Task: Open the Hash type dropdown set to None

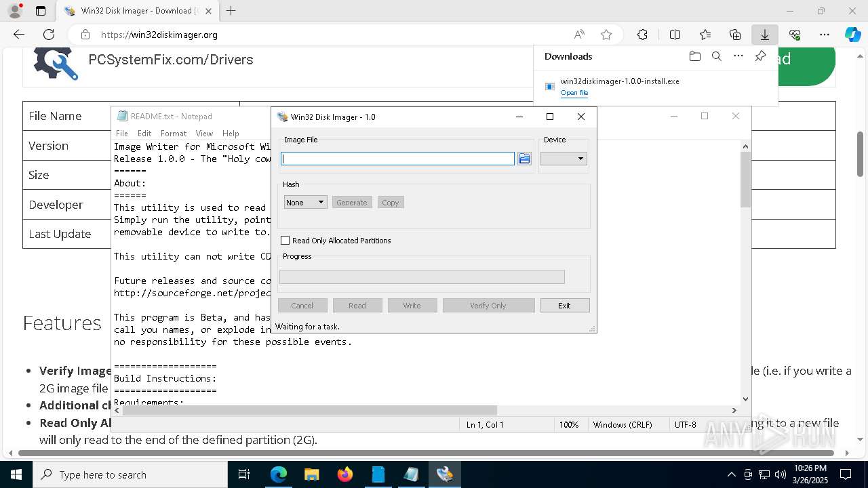Action: (305, 202)
